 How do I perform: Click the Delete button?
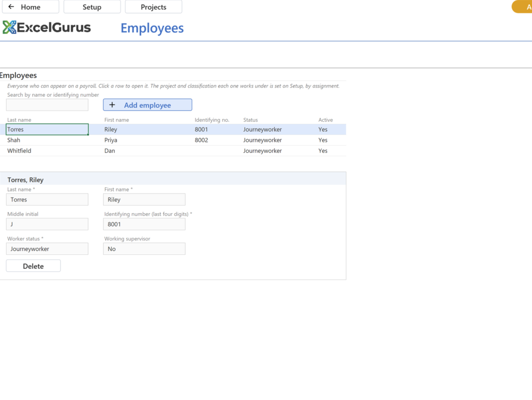click(33, 266)
